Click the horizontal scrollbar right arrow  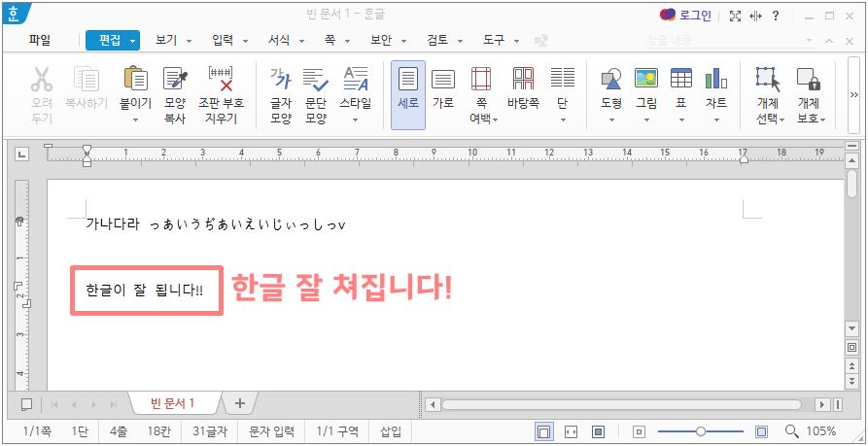tap(824, 404)
